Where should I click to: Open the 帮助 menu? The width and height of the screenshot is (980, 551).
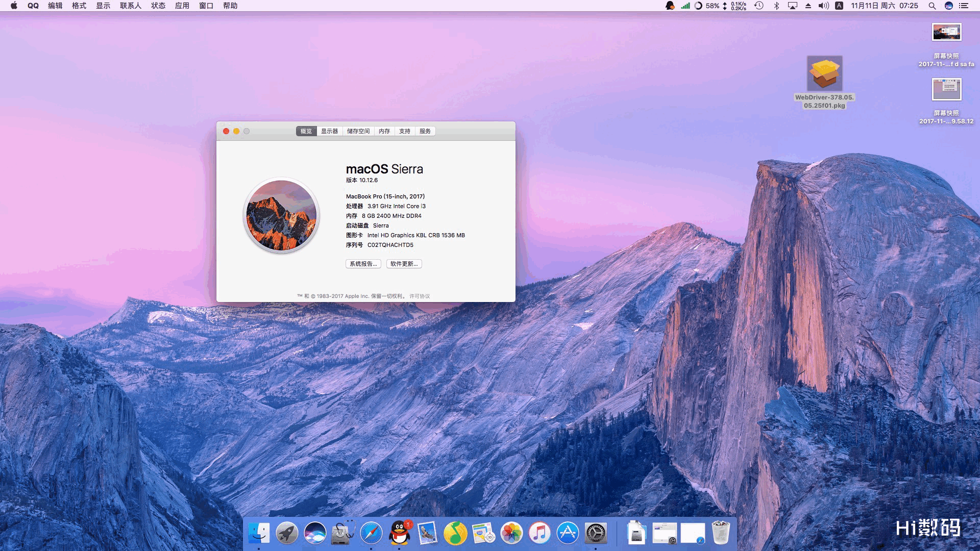230,6
